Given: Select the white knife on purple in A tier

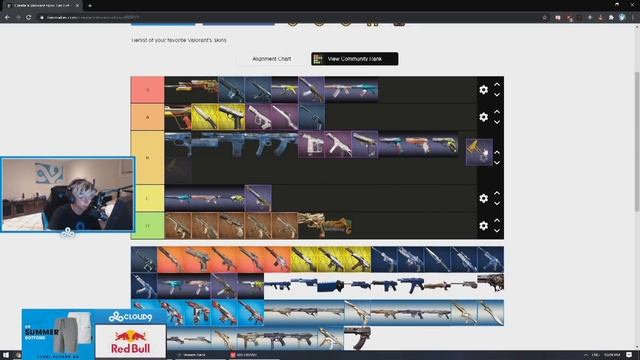Looking at the screenshot, I should point(285,117).
